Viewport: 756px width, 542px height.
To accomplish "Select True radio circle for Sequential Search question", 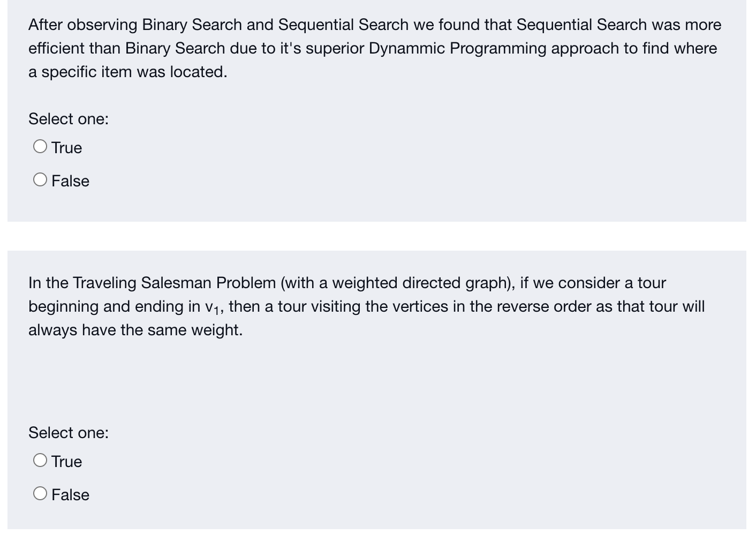I will coord(40,147).
